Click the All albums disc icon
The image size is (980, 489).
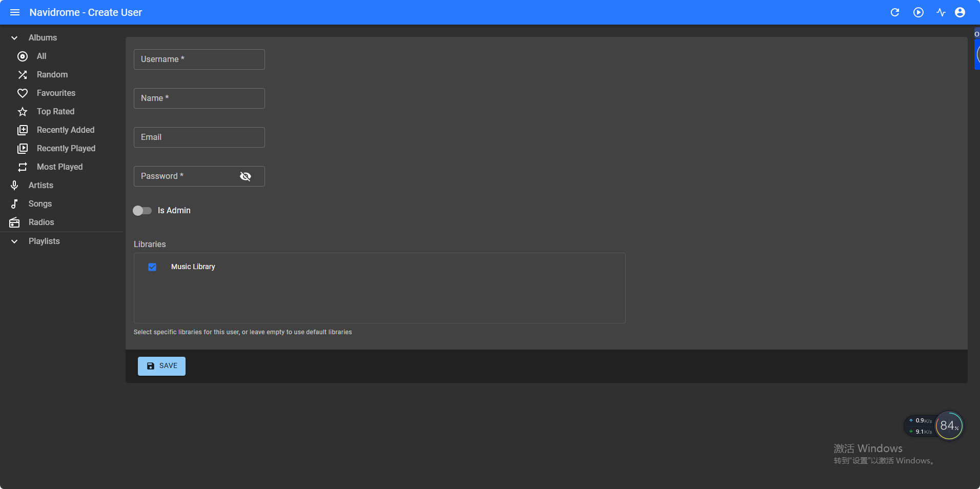(x=23, y=56)
